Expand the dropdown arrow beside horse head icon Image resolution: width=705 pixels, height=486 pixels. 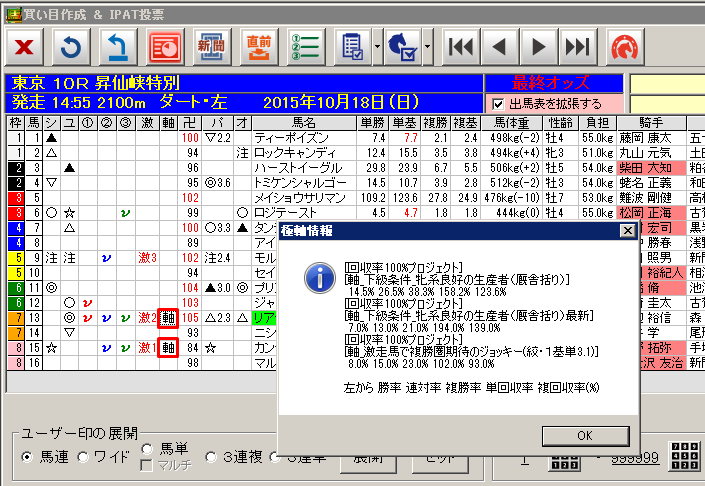427,47
